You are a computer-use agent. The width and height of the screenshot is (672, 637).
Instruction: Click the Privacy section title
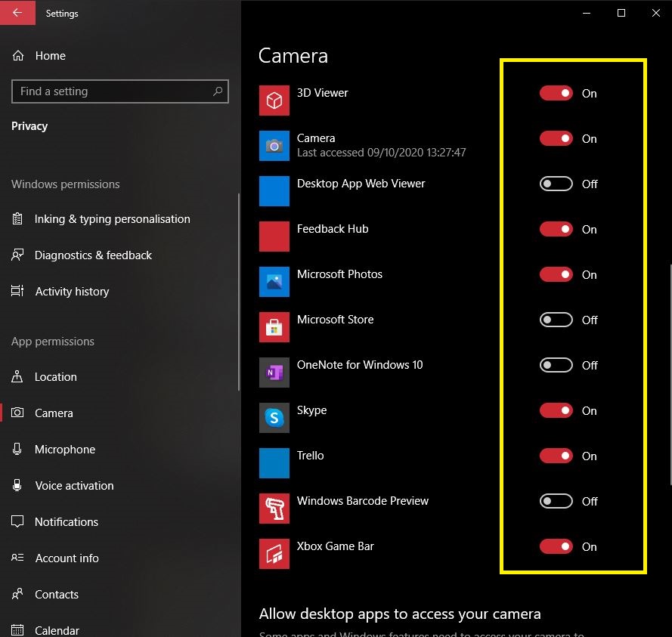29,126
